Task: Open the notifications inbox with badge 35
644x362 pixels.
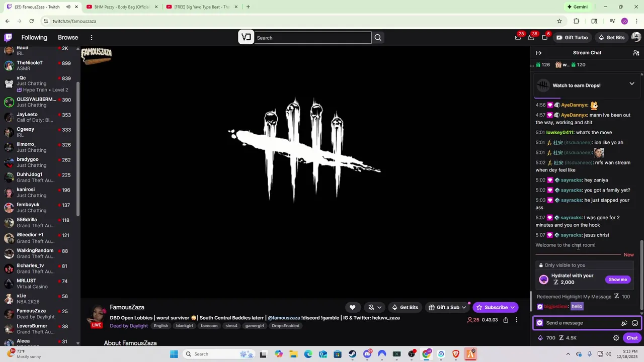Action: pyautogui.click(x=531, y=37)
